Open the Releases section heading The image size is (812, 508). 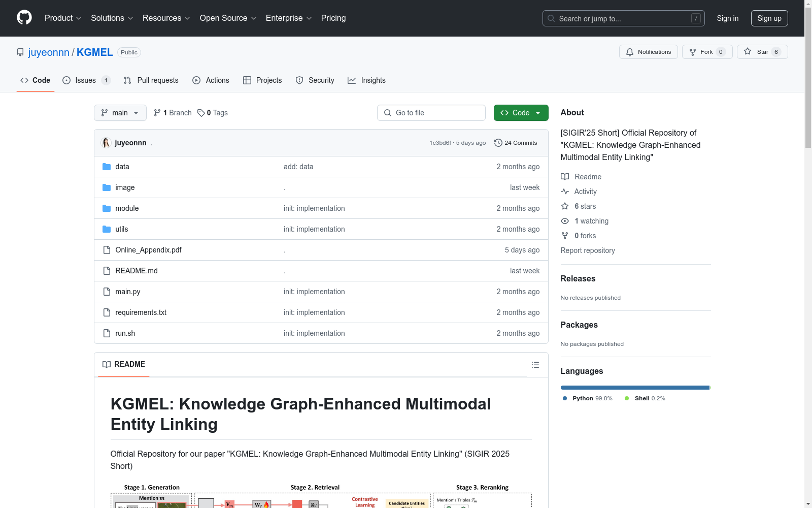coord(578,278)
